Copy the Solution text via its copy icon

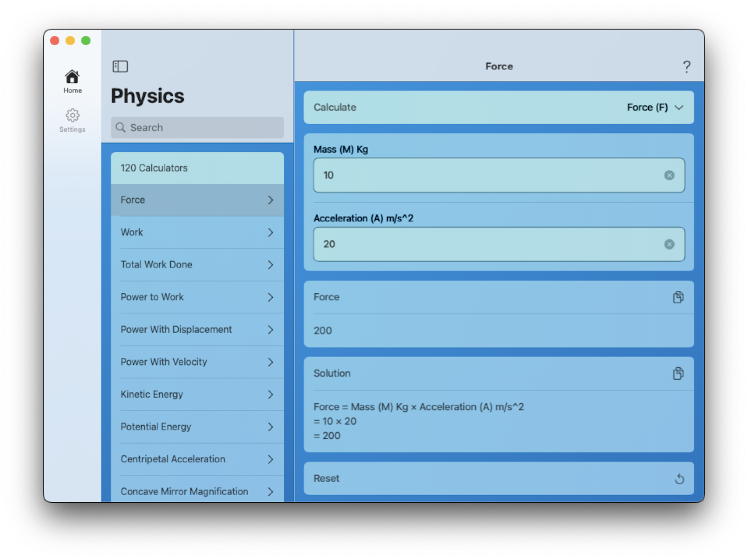tap(678, 373)
